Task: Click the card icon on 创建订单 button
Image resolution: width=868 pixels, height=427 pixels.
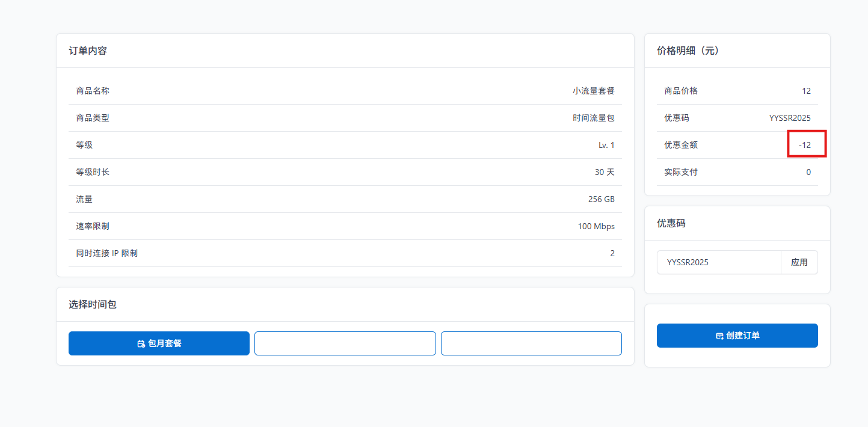Action: 719,336
